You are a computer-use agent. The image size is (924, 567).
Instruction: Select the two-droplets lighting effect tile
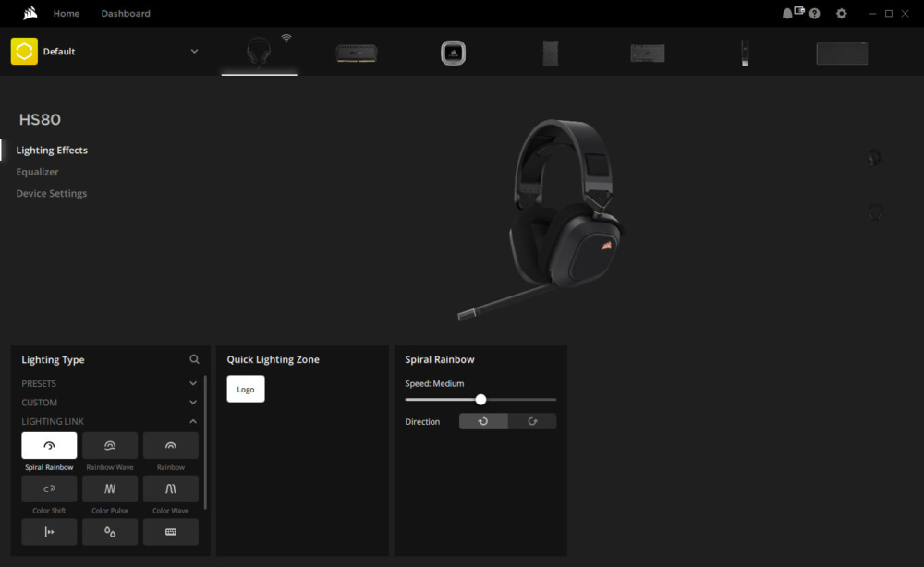coord(110,532)
